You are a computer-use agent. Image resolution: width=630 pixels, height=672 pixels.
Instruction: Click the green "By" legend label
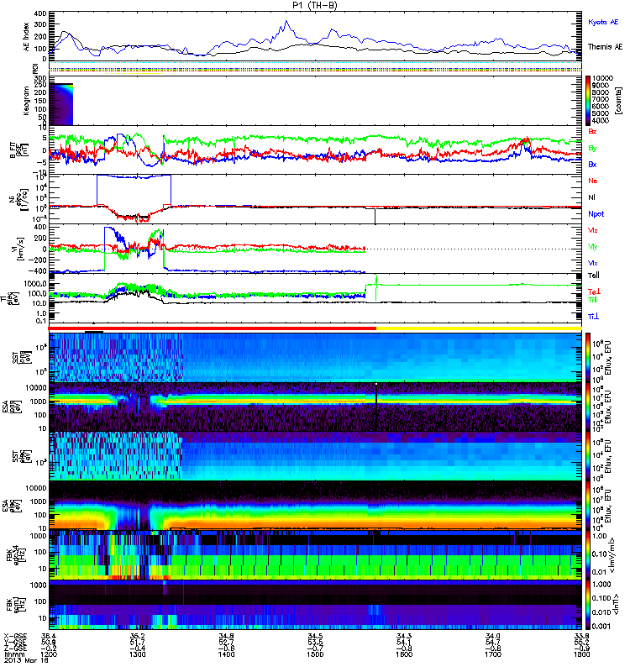(x=592, y=148)
